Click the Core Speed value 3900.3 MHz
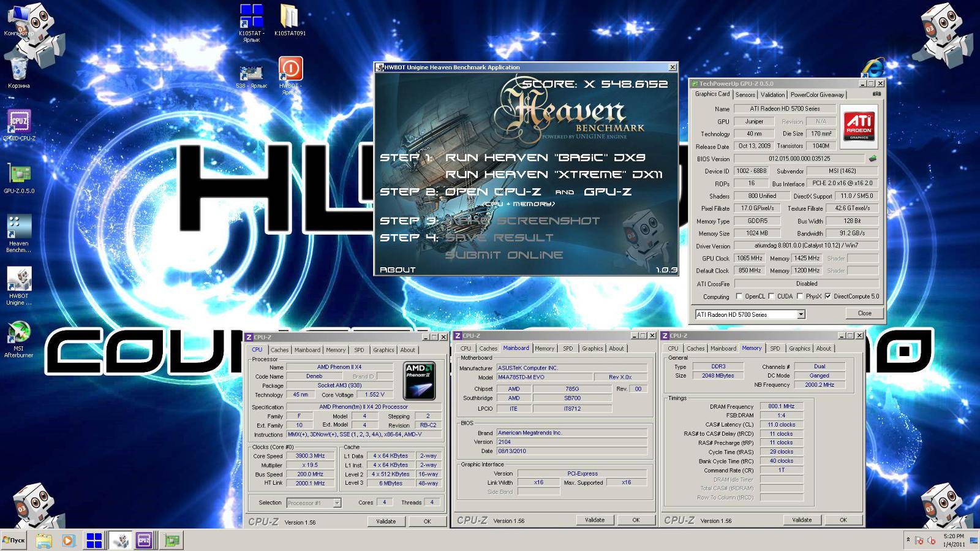This screenshot has height=551, width=980. [x=311, y=456]
